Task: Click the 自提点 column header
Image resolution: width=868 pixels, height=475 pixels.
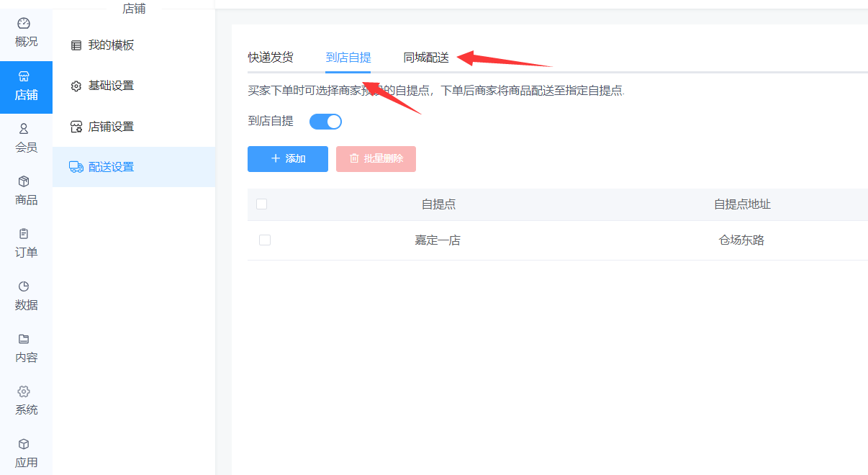Action: pyautogui.click(x=439, y=204)
